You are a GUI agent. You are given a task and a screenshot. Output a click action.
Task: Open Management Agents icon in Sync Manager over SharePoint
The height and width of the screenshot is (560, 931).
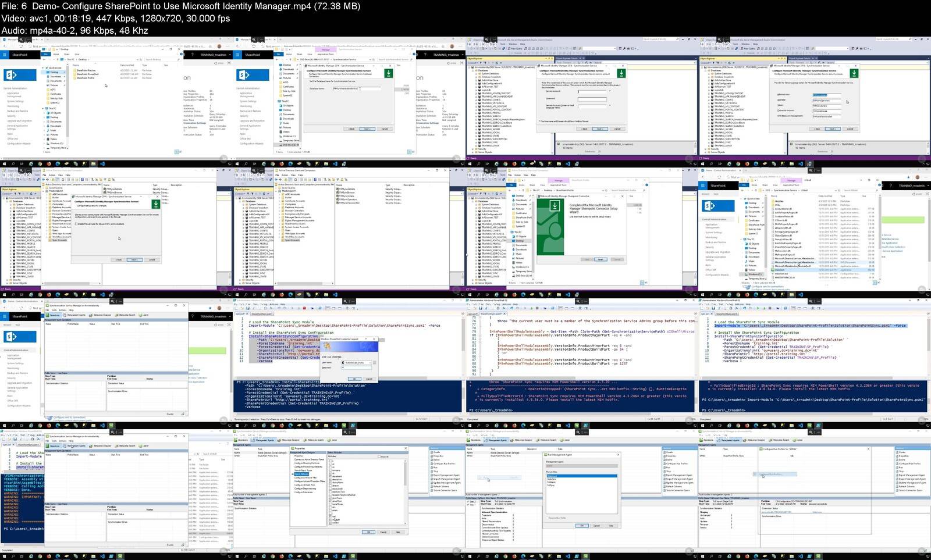(65, 315)
